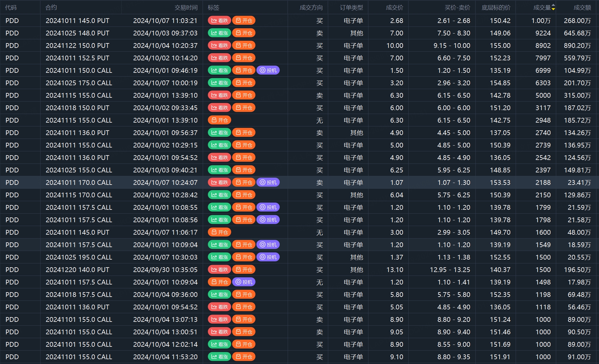Select contract 20241025 148.0 PUT
The image size is (599, 364).
click(x=78, y=33)
